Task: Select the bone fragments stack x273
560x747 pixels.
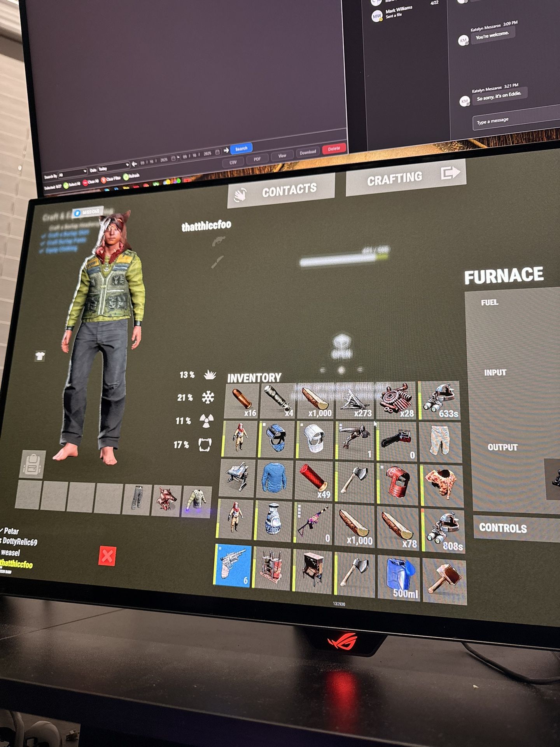Action: point(355,401)
